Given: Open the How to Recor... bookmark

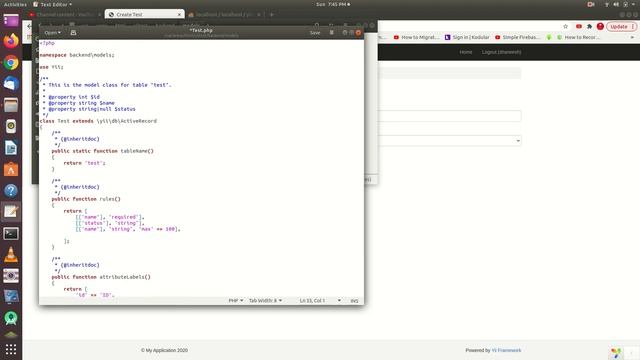Looking at the screenshot, I should click(578, 37).
